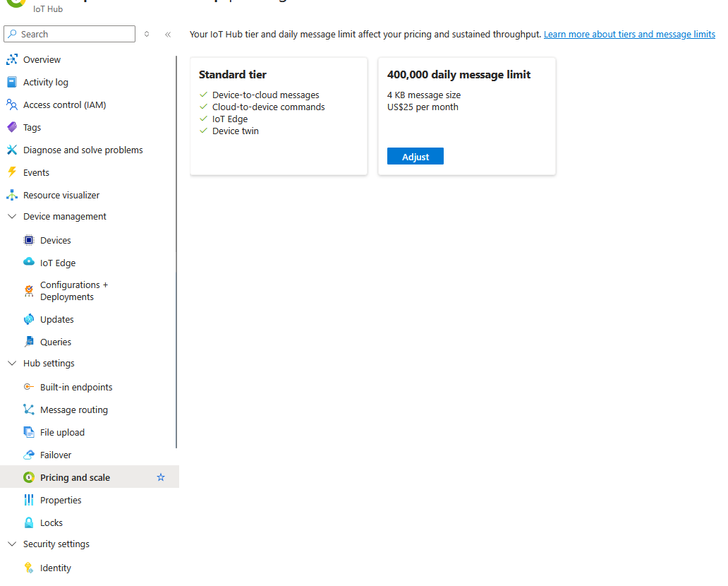The height and width of the screenshot is (586, 728).
Task: Click the Cloud-to-device commands feature line
Action: [268, 107]
